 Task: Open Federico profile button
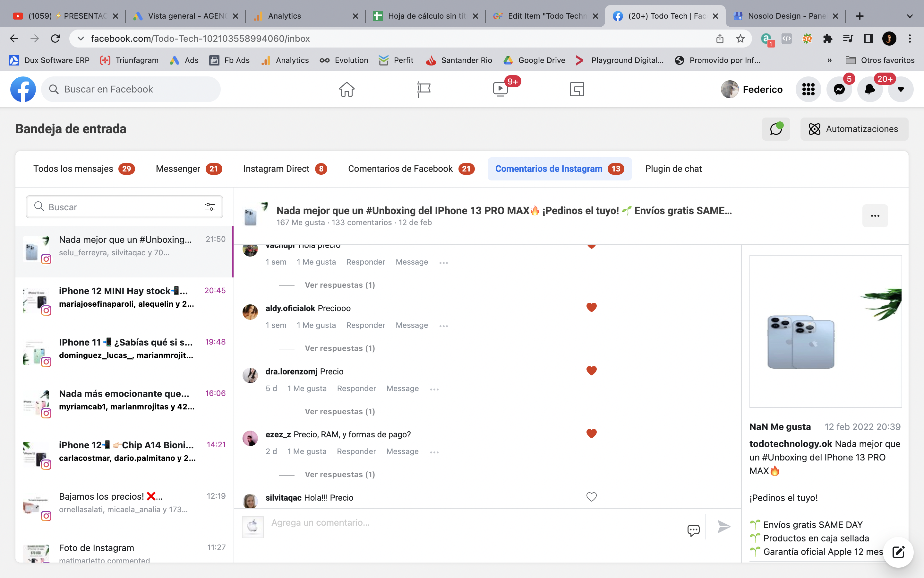[x=752, y=89]
